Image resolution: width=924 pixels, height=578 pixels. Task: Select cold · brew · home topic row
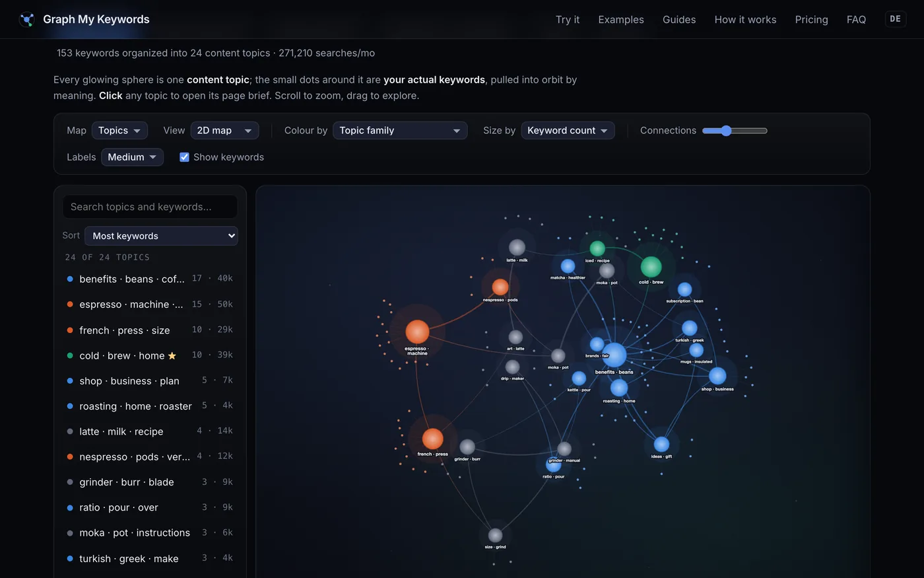coord(150,355)
